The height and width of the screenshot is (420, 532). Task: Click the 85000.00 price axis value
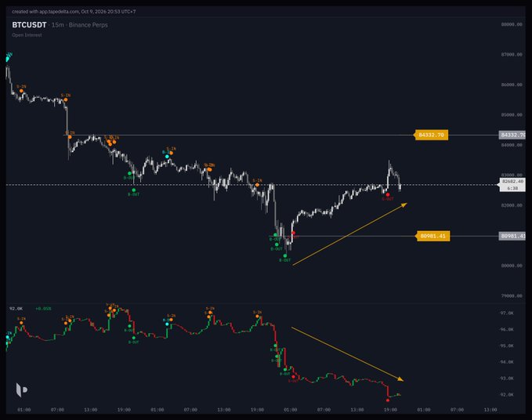tap(512, 114)
